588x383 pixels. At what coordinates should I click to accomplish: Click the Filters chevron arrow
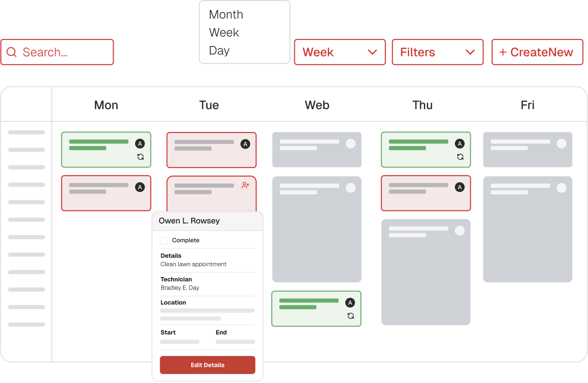pyautogui.click(x=470, y=52)
